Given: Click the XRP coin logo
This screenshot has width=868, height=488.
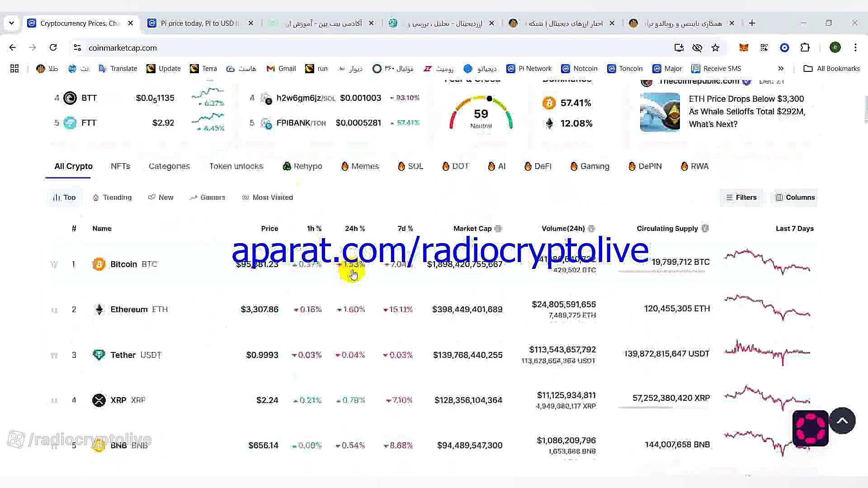Looking at the screenshot, I should click(x=99, y=400).
